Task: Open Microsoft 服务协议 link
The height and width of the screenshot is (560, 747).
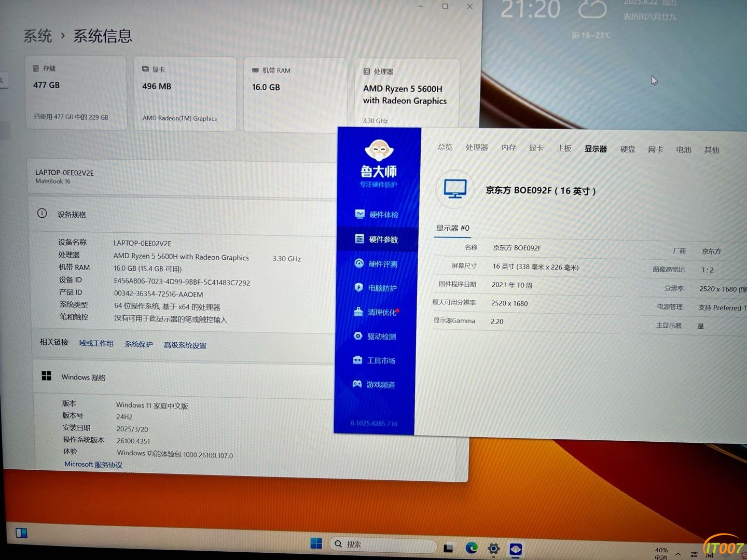Action: click(93, 465)
